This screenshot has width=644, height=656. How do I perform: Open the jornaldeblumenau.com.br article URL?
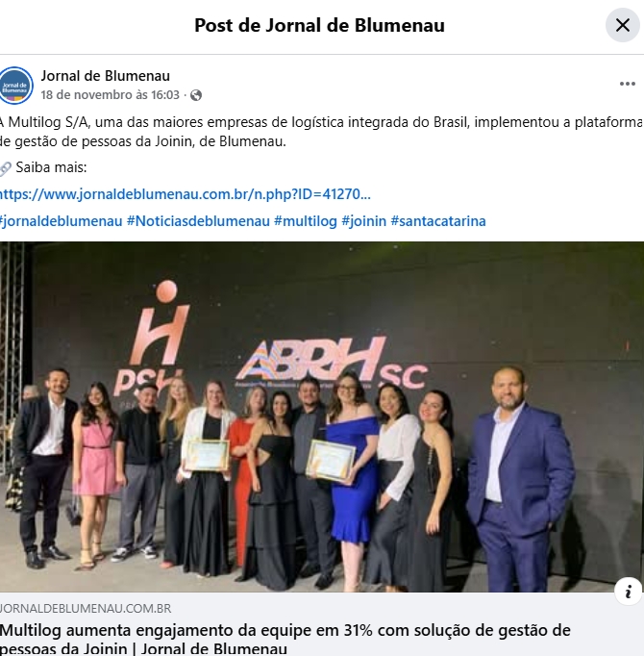pyautogui.click(x=185, y=194)
